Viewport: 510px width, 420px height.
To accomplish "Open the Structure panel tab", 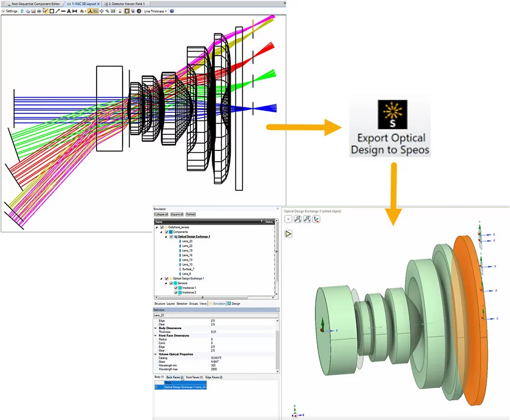I will pos(160,304).
